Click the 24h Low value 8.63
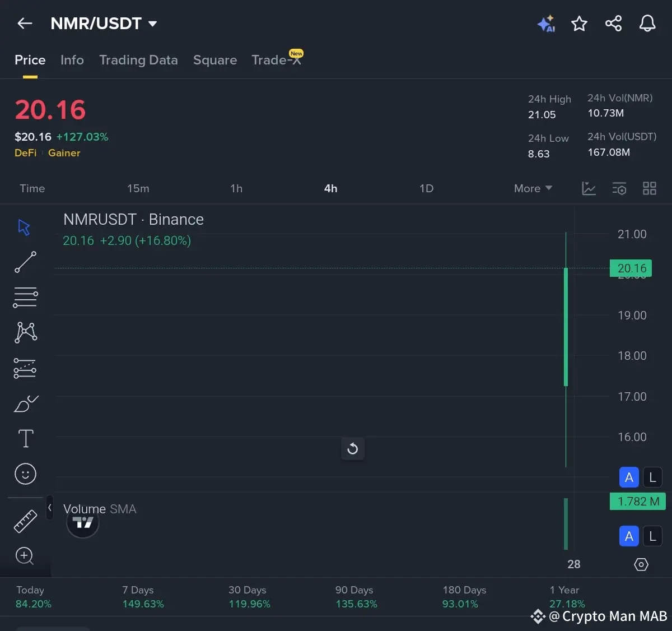 click(539, 154)
